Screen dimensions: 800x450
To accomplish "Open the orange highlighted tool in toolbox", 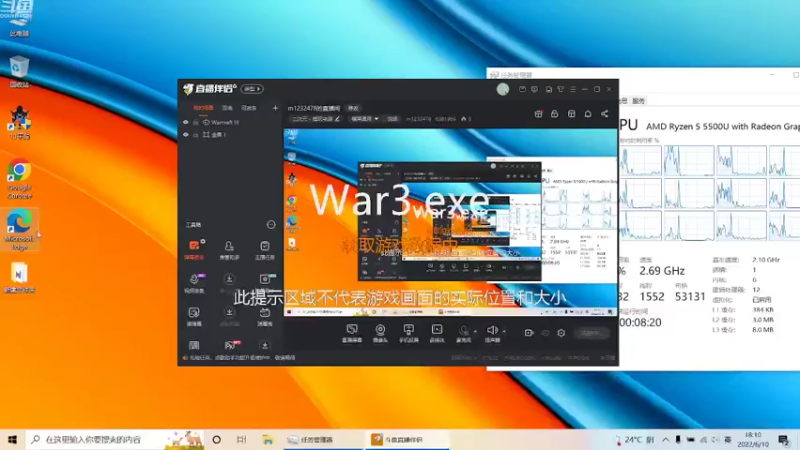I will [194, 249].
